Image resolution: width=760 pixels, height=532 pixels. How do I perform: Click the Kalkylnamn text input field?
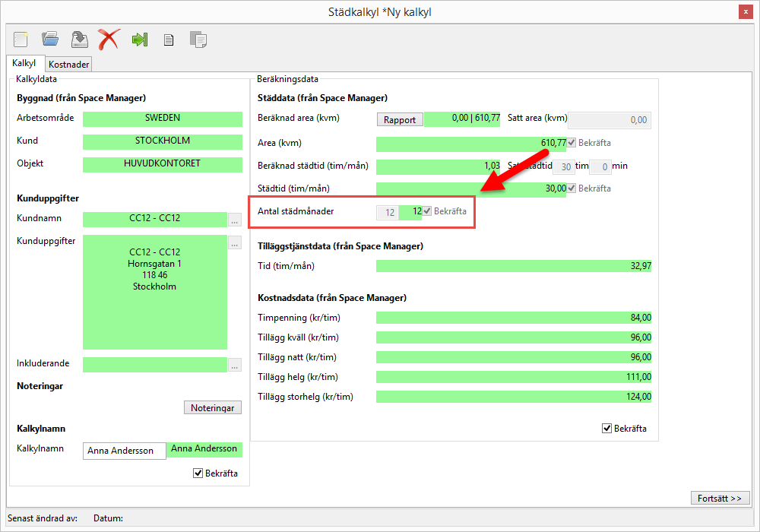(124, 451)
